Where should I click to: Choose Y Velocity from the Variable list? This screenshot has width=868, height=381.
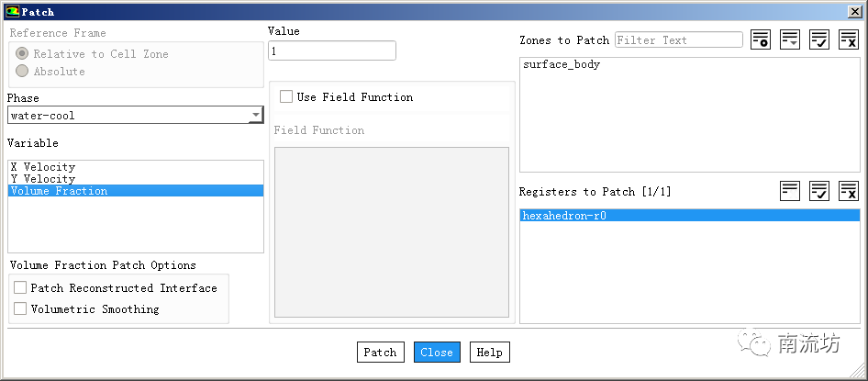43,179
